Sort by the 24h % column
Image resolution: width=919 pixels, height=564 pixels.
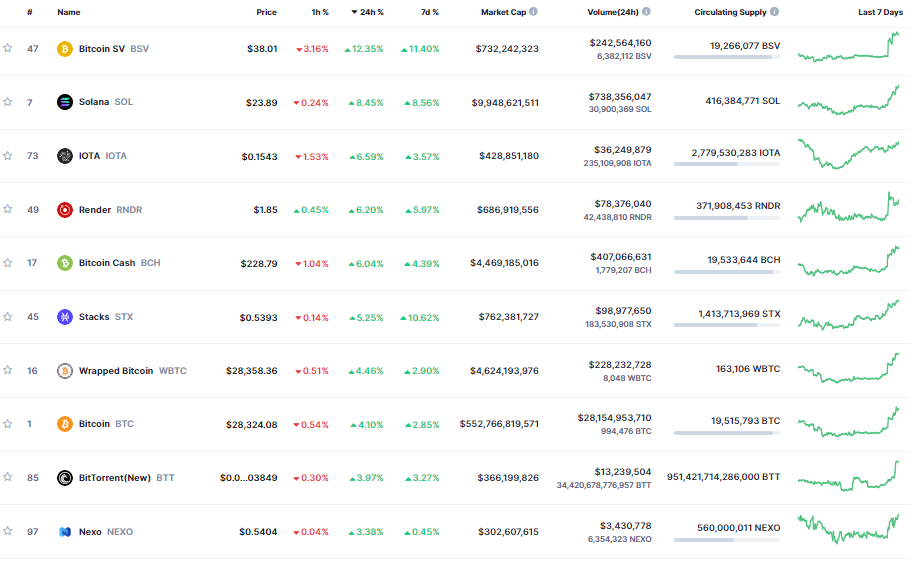click(367, 12)
